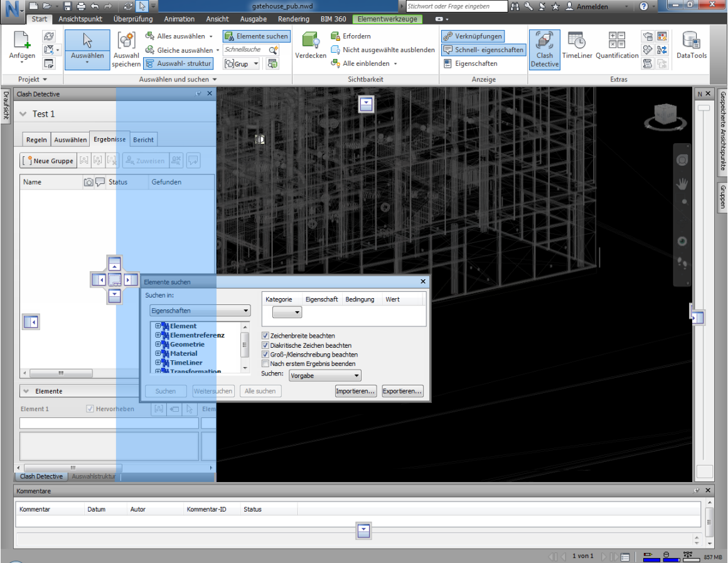Enable Nach erstem Ergebnis beenden
728x563 pixels.
265,363
